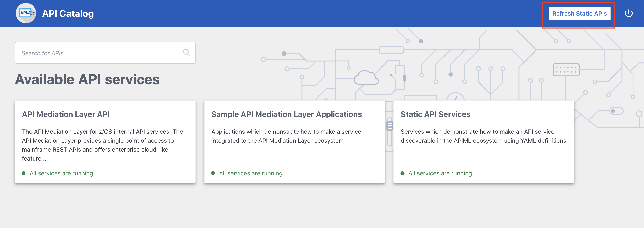Click green status dot on Static API Services card
This screenshot has height=228, width=644.
(x=402, y=173)
